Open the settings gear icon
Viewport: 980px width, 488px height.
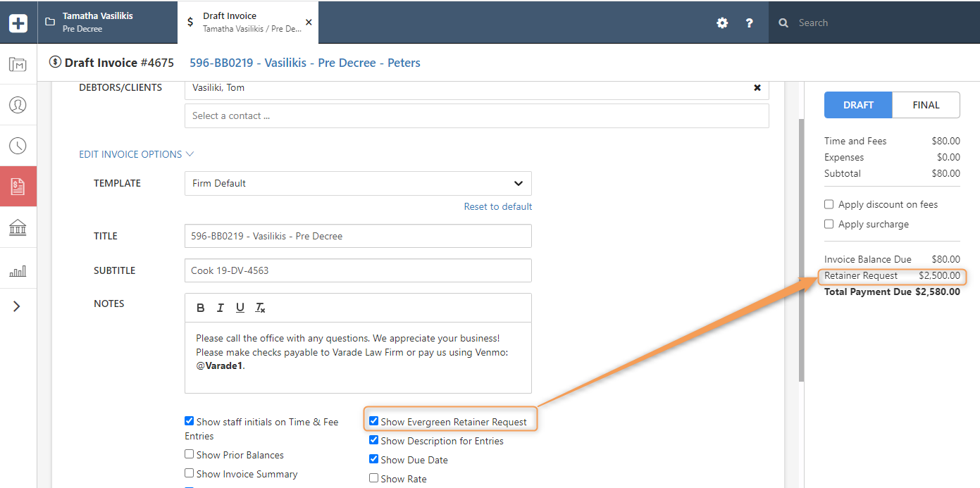(722, 23)
